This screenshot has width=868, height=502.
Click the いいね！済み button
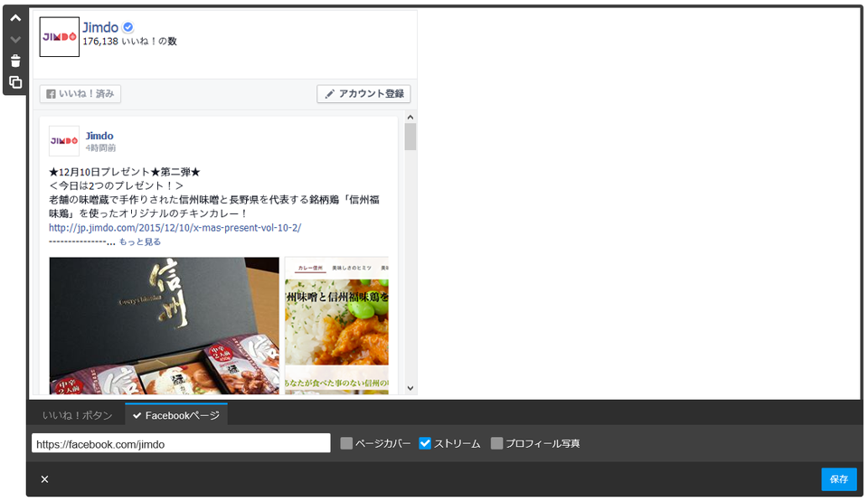80,94
